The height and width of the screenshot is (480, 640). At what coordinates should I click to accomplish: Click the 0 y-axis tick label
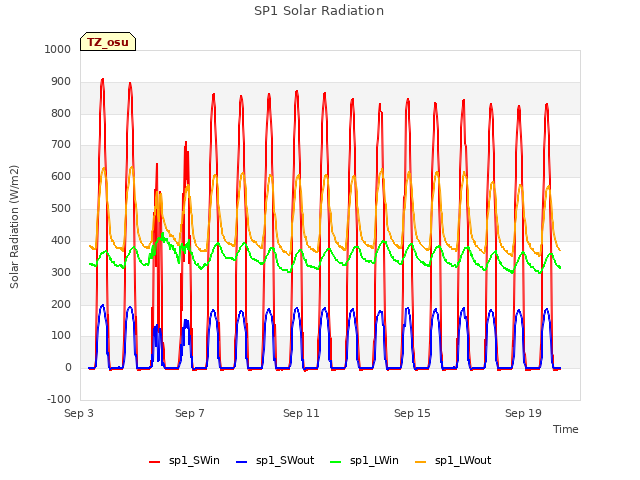(x=68, y=368)
